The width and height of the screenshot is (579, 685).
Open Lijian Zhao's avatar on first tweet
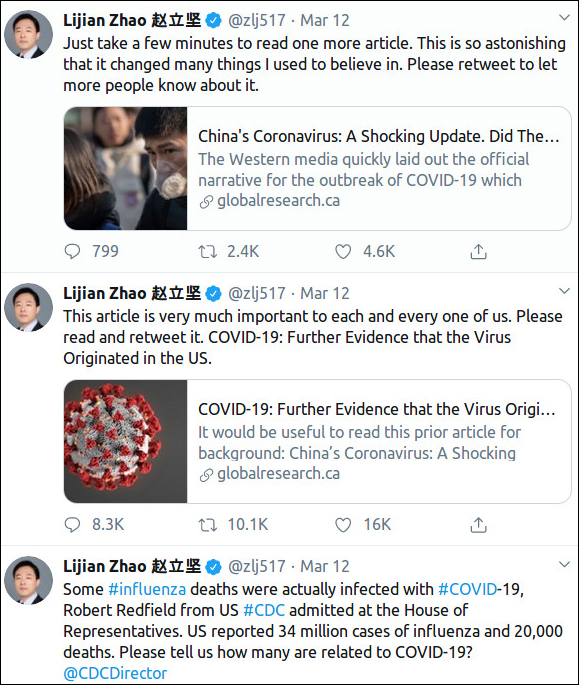coord(28,35)
